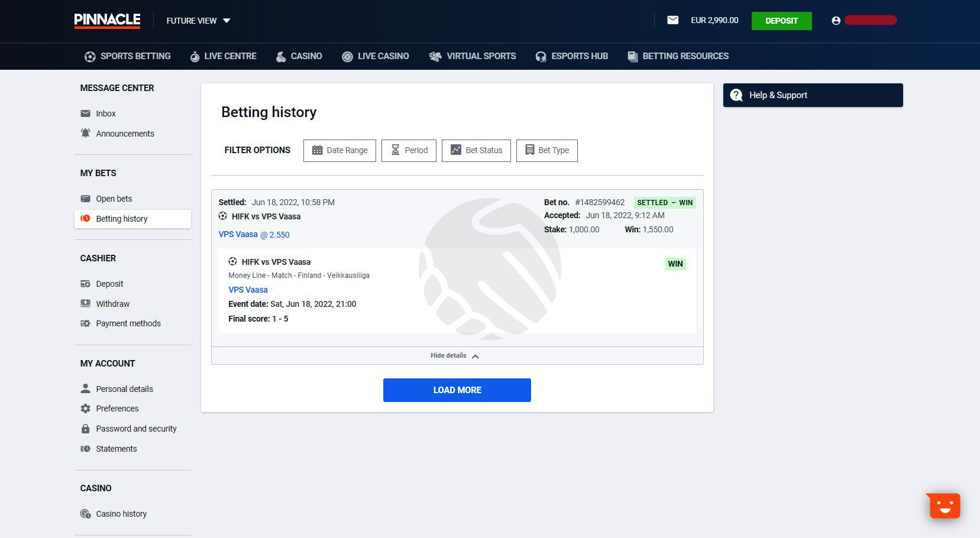The image size is (980, 538).
Task: Open the Bet Type filter
Action: 547,150
